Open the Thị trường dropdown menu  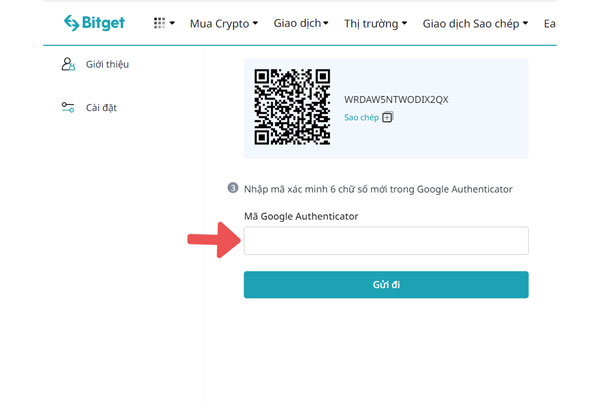(x=375, y=23)
